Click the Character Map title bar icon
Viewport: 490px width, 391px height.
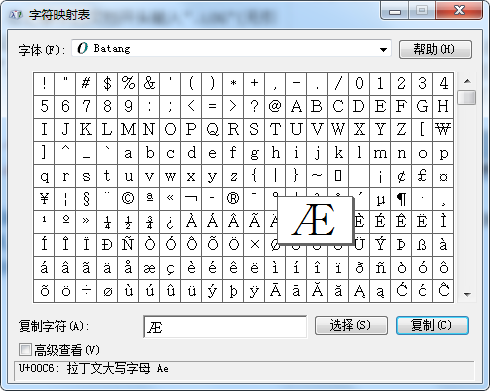pyautogui.click(x=16, y=15)
